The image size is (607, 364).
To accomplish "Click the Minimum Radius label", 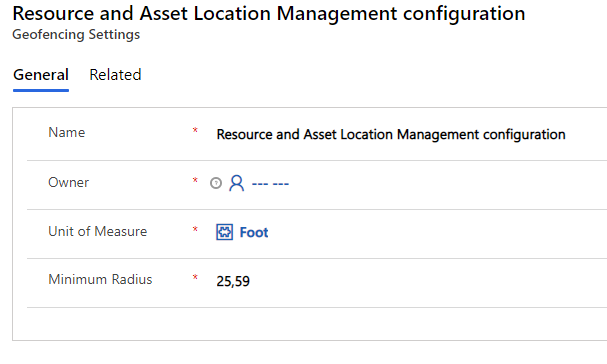I will (x=100, y=279).
